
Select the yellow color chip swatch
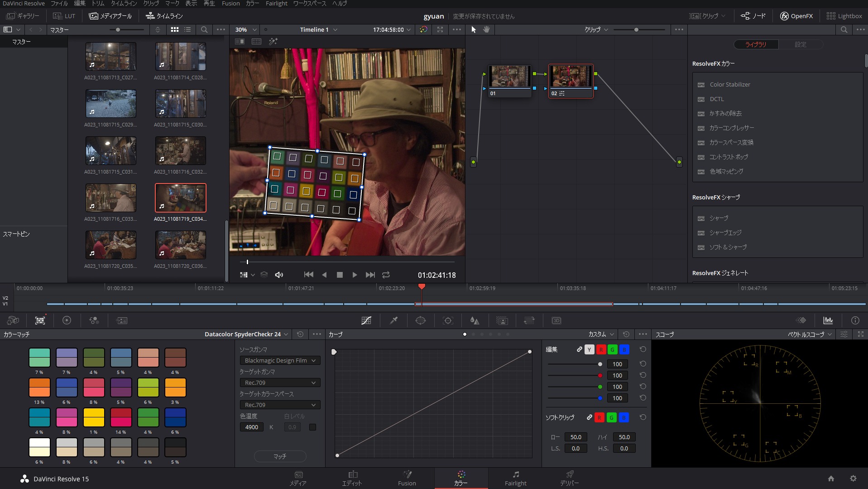(94, 417)
